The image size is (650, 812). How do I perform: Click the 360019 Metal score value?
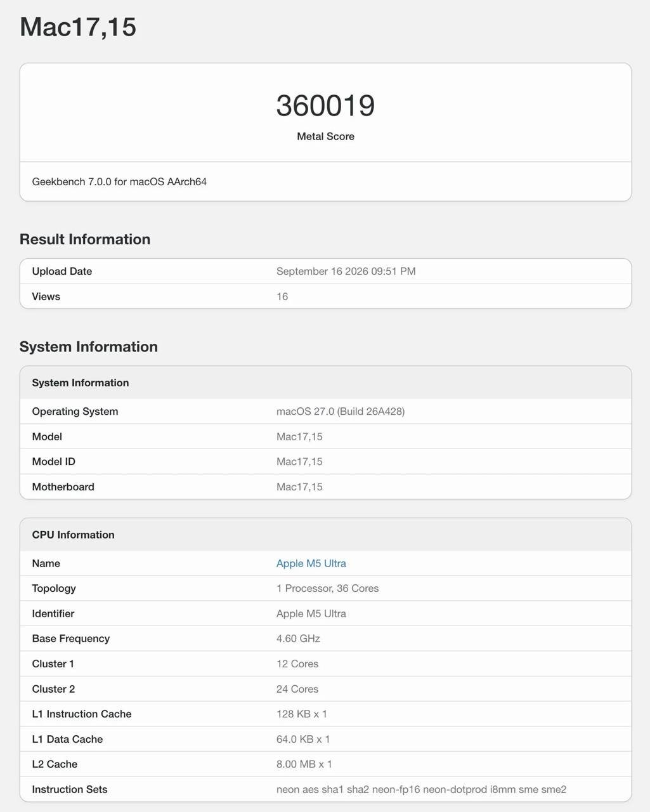tap(325, 105)
